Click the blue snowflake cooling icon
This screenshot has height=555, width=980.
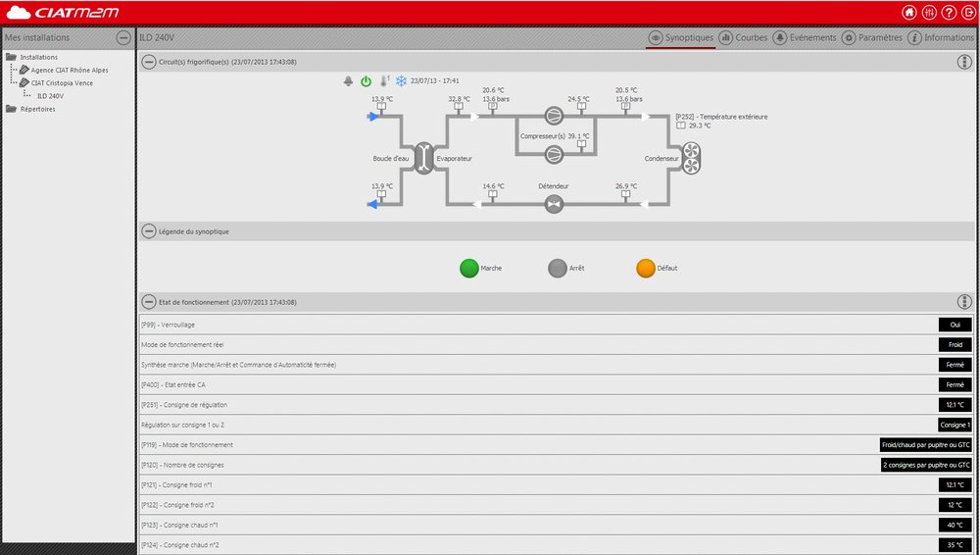tap(401, 81)
